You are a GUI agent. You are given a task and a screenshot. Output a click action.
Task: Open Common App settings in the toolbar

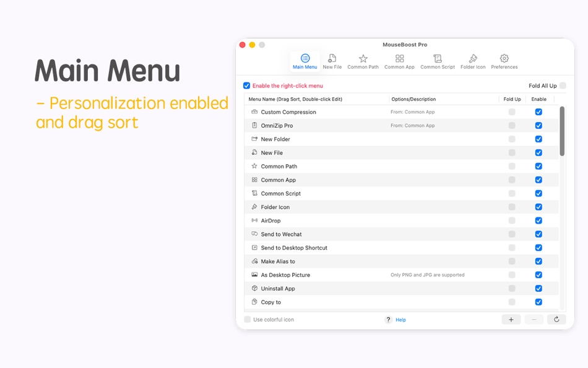[x=399, y=59]
